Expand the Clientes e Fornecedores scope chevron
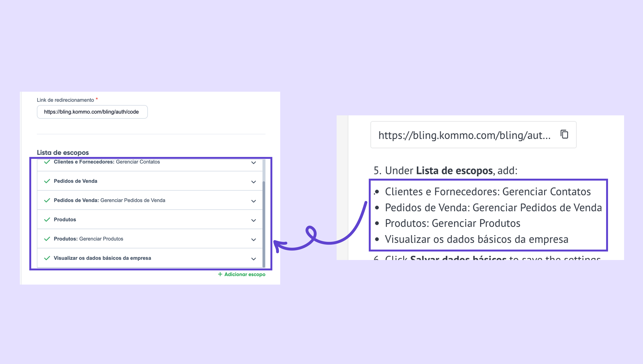This screenshot has width=643, height=364. click(253, 163)
